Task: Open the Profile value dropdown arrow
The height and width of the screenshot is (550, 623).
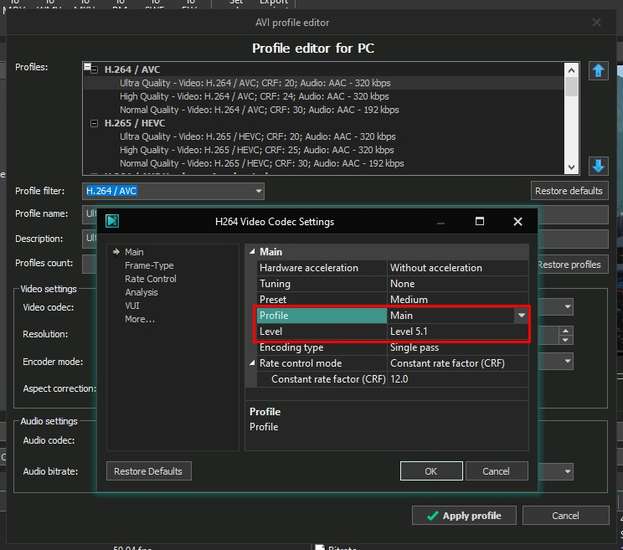Action: [x=521, y=315]
